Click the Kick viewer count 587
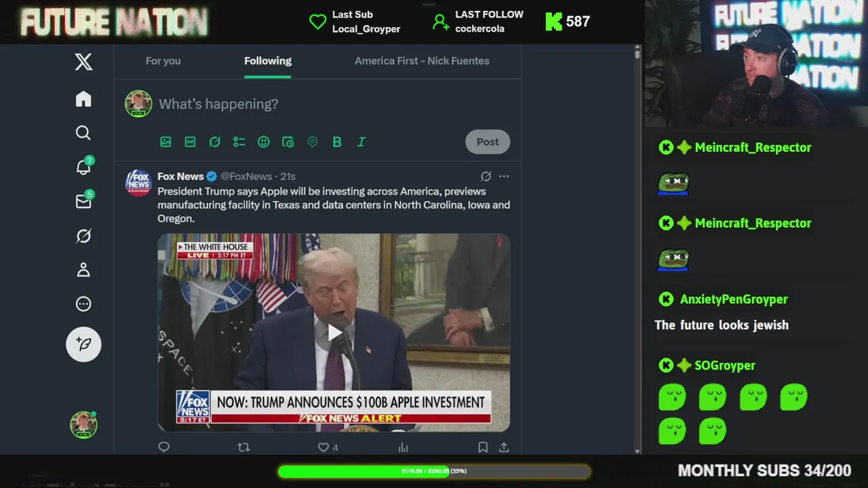Image resolution: width=868 pixels, height=488 pixels. point(568,22)
